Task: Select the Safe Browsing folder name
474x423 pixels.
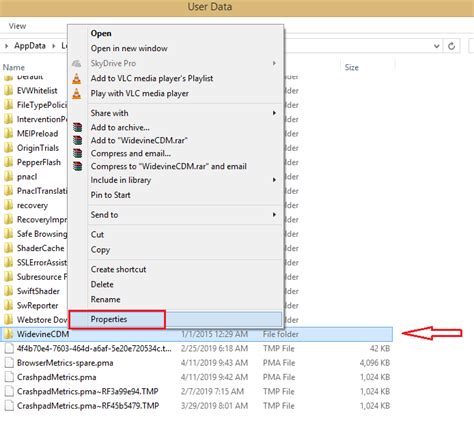Action: 42,234
